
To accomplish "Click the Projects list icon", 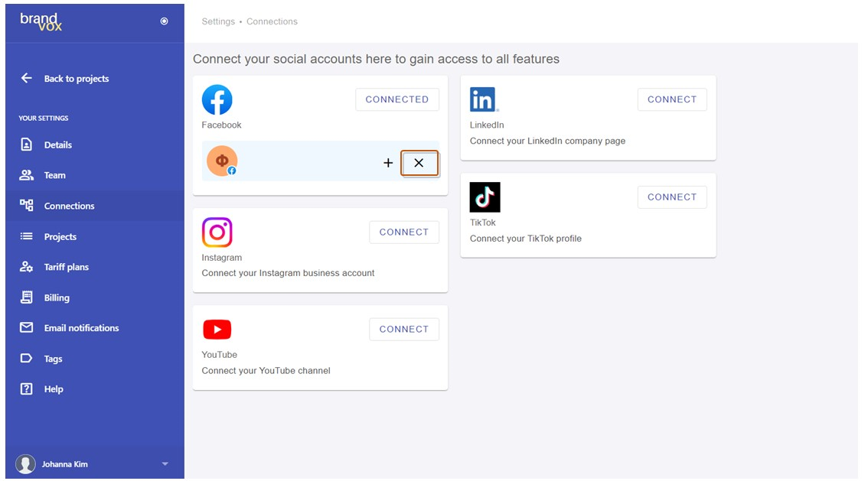I will 26,236.
